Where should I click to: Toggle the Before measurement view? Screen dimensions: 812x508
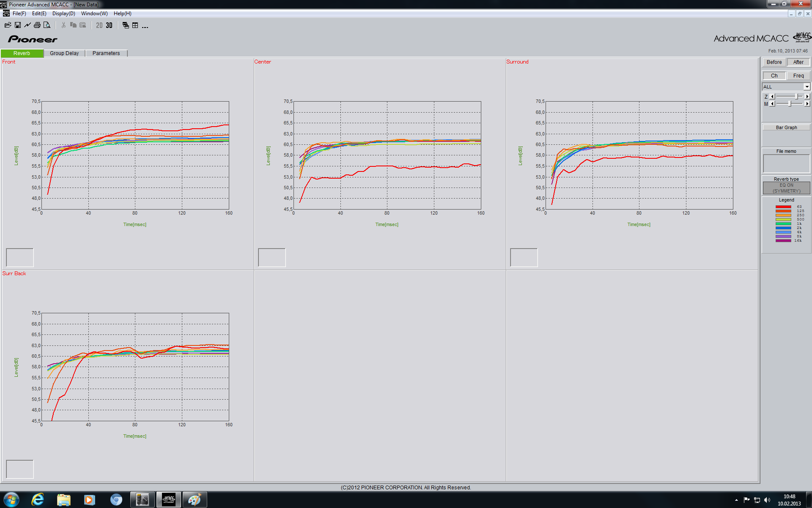(x=774, y=62)
